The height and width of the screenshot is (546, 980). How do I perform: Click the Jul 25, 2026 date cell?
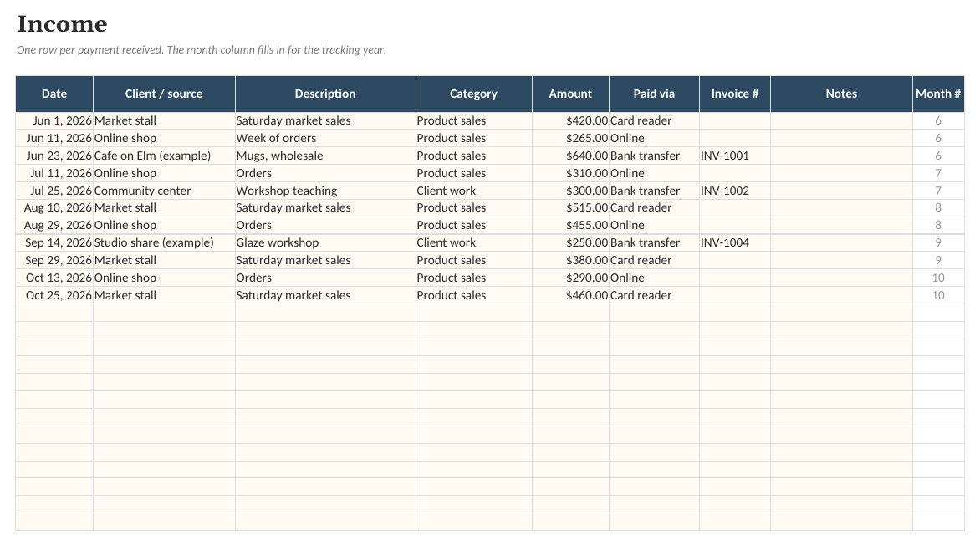[x=54, y=191]
